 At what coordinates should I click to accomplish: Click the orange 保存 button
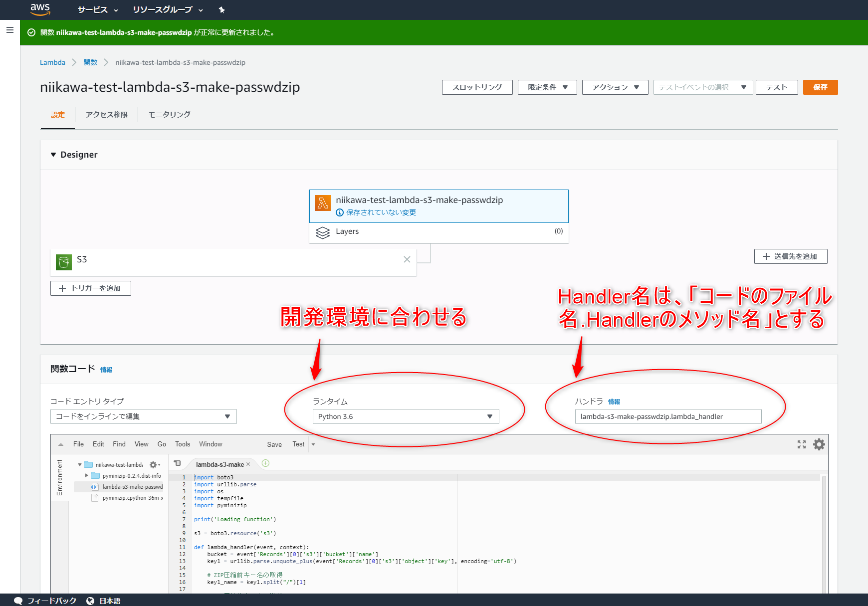[x=820, y=87]
